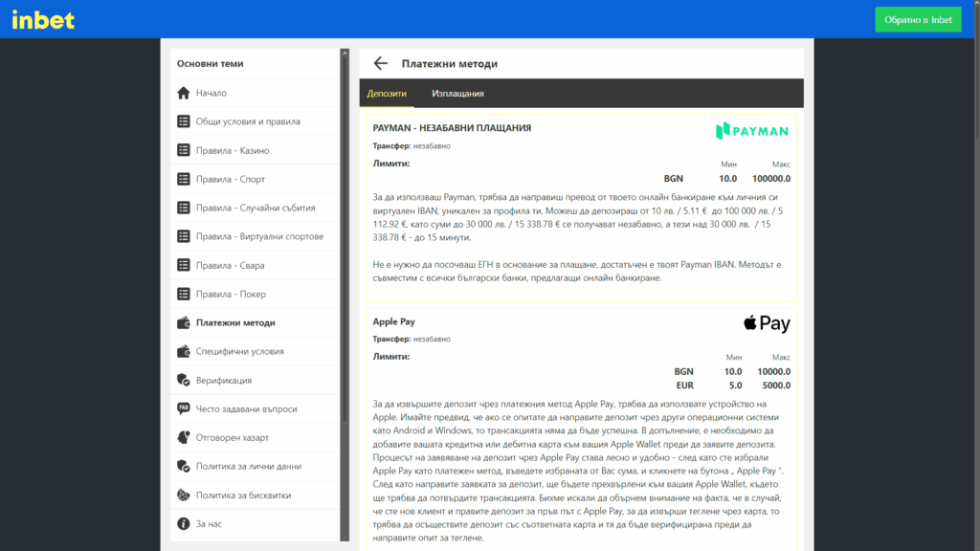Screen dimensions: 980x551
Task: Open Политика за лични данни
Action: (249, 466)
